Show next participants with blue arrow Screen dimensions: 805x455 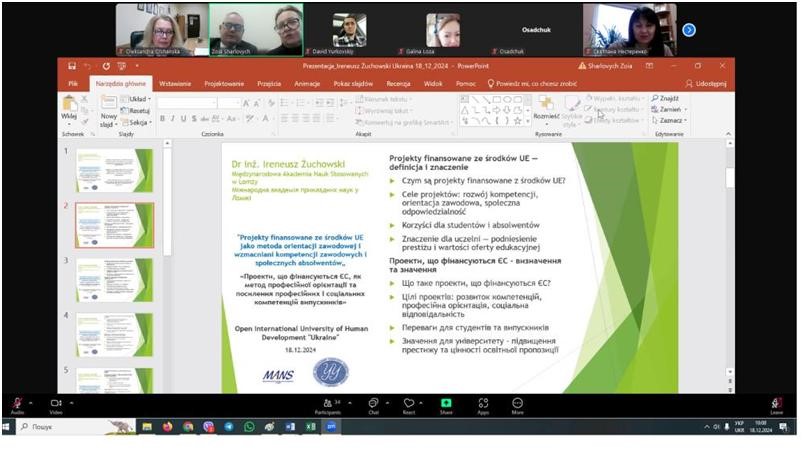(689, 30)
